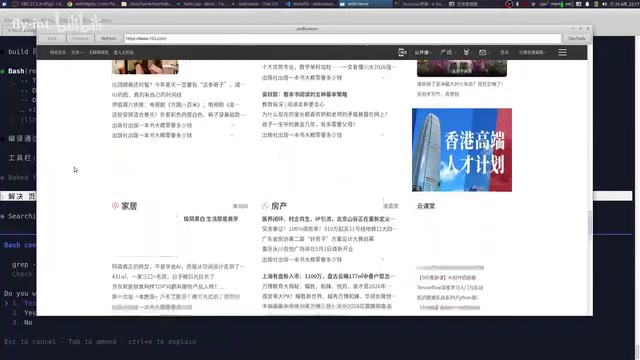
Task: Go to 网易首页 in the site header
Action: 58,52
